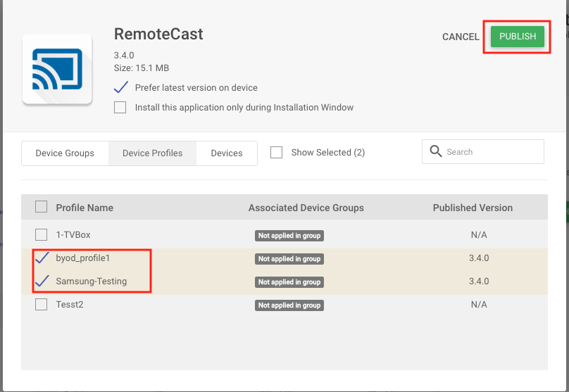
Task: Select the Tesst2 profile checkbox
Action: (x=41, y=304)
